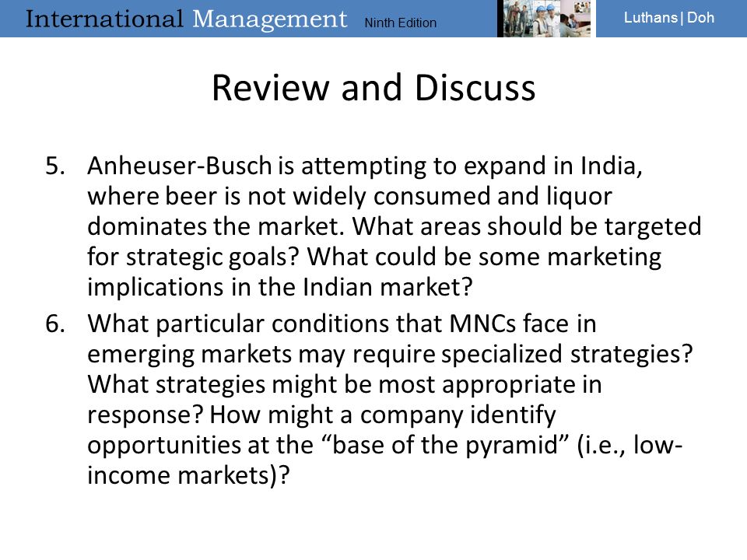Click the line 'implications in the Indian market?'
747x560 pixels.
279,288
